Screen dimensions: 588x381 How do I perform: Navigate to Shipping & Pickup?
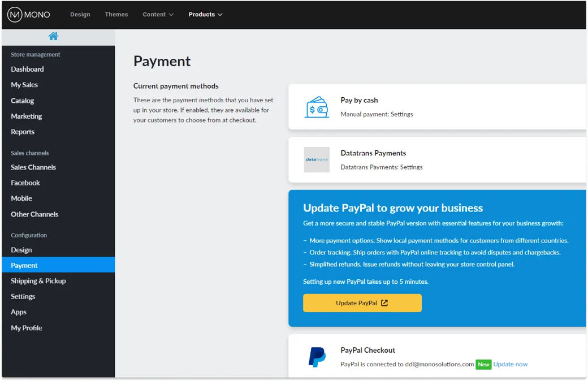pyautogui.click(x=38, y=280)
